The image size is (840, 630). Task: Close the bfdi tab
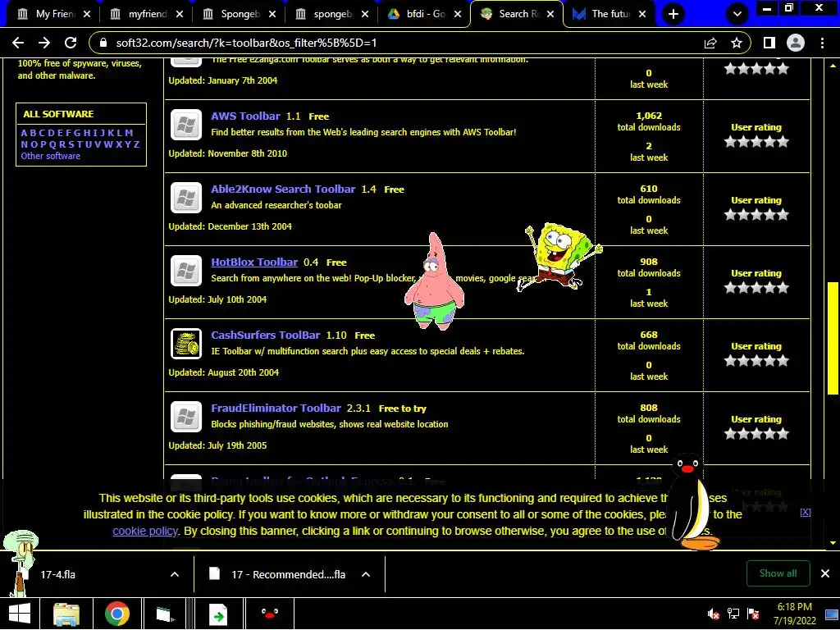coord(458,14)
